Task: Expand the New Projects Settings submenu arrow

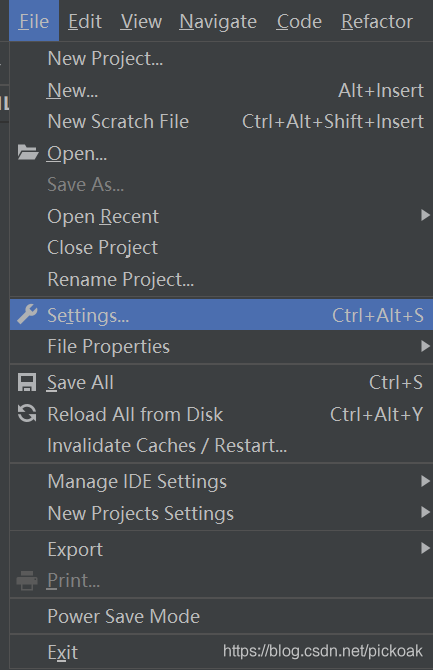Action: click(425, 512)
